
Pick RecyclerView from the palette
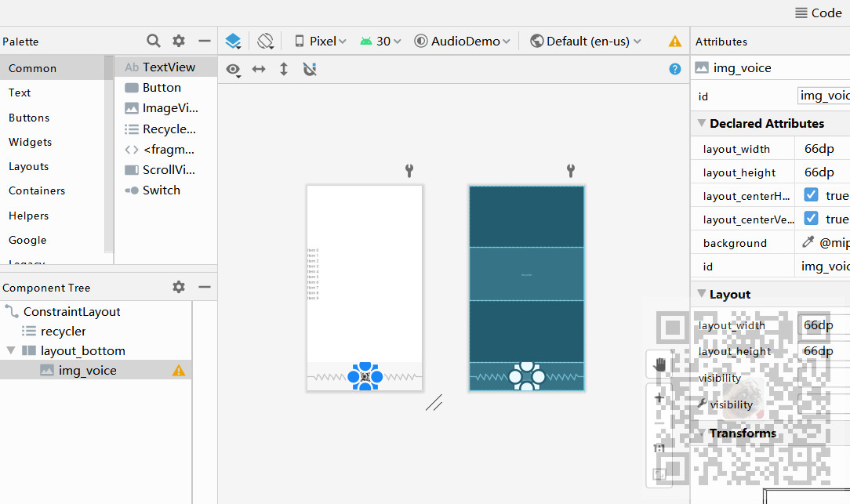pos(166,129)
